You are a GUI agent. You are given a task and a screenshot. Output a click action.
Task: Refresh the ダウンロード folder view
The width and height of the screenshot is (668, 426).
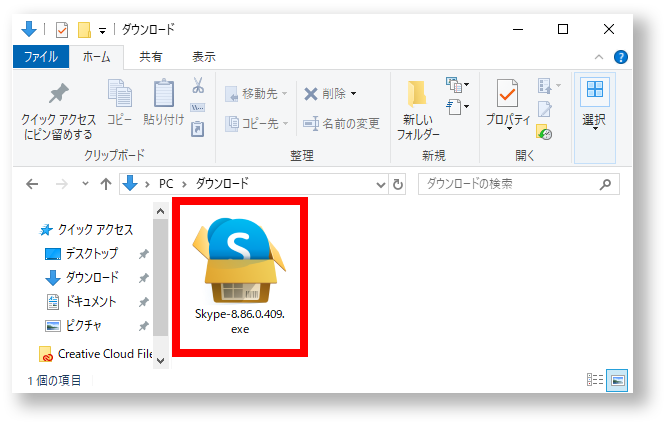(397, 184)
